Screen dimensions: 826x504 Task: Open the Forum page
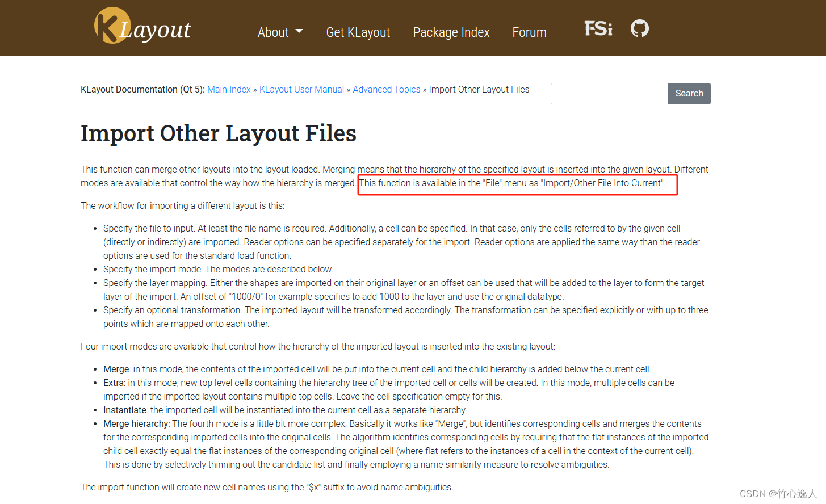point(530,32)
